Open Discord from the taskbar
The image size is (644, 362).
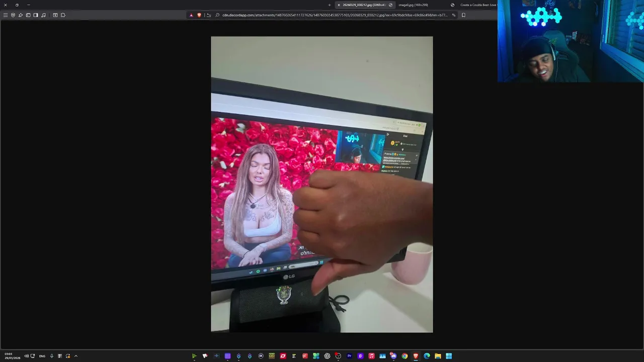click(x=393, y=356)
